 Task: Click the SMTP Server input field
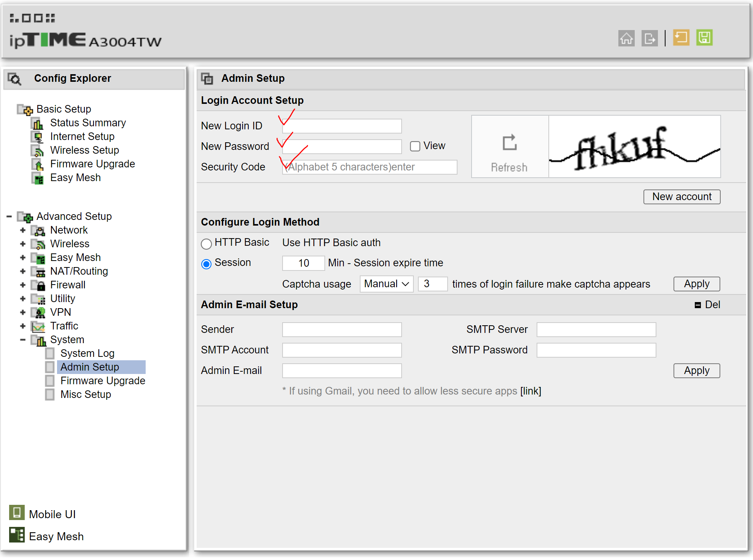596,330
